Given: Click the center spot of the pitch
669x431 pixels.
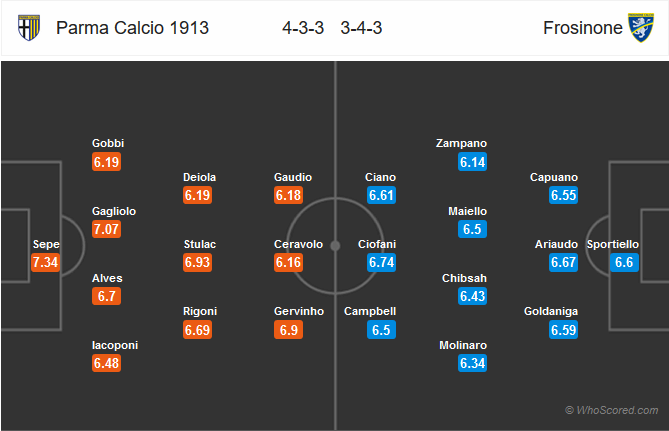Looking at the screenshot, I should 335,246.
